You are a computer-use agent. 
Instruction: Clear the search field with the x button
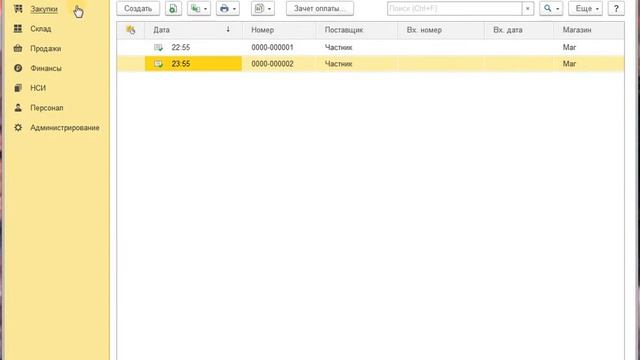(528, 9)
